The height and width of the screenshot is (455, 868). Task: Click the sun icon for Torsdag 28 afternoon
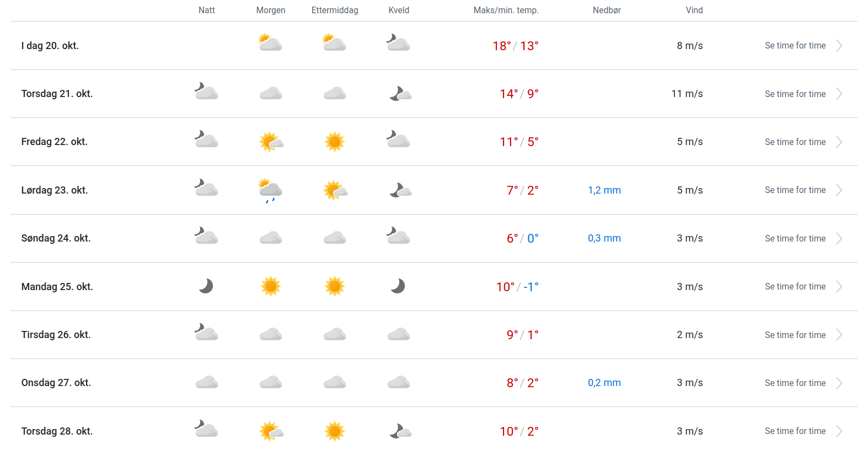(x=335, y=431)
